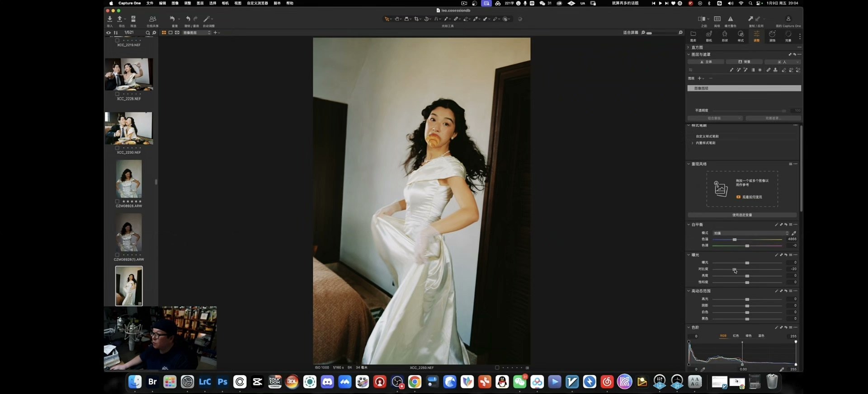
Task: Click the Export (导出) toolbar icon
Action: (x=120, y=19)
